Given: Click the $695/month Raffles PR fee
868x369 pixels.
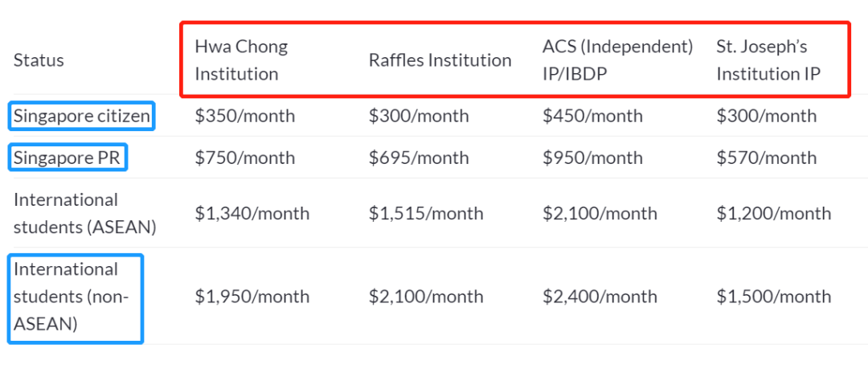Looking at the screenshot, I should [419, 158].
